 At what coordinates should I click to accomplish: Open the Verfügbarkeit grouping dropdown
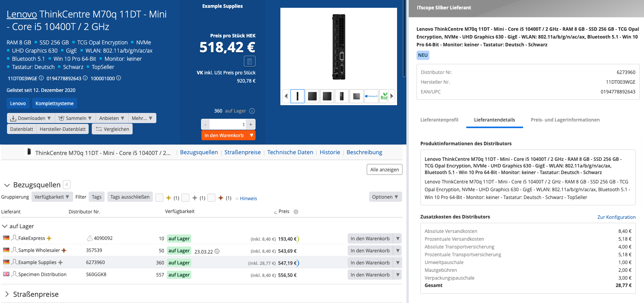[52, 197]
